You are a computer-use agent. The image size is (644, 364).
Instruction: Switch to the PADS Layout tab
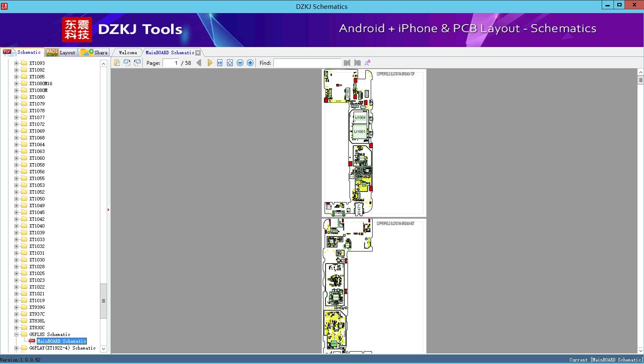61,53
